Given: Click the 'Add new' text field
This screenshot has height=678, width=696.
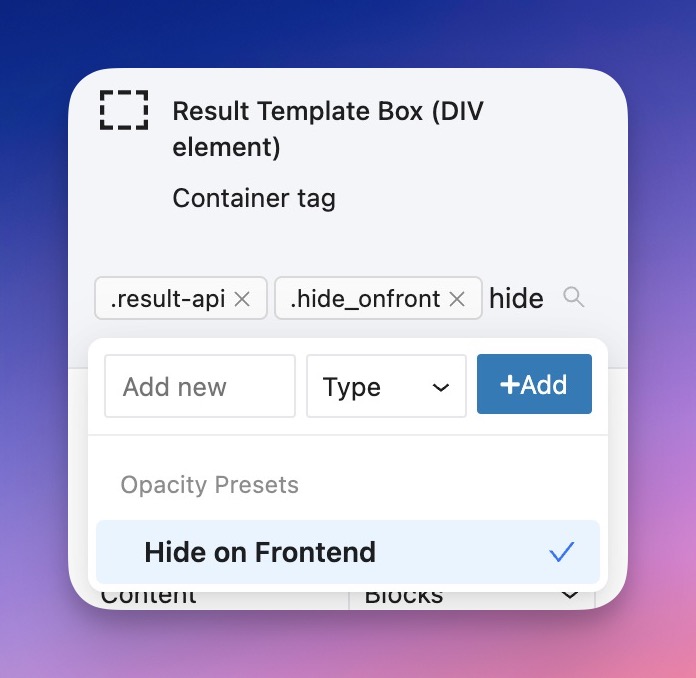Looking at the screenshot, I should point(200,386).
